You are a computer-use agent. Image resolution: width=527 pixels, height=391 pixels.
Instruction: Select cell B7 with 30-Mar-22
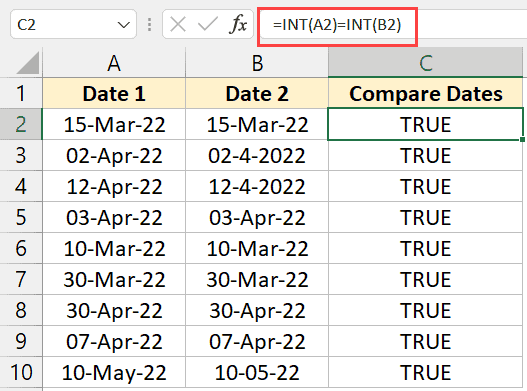pos(257,279)
